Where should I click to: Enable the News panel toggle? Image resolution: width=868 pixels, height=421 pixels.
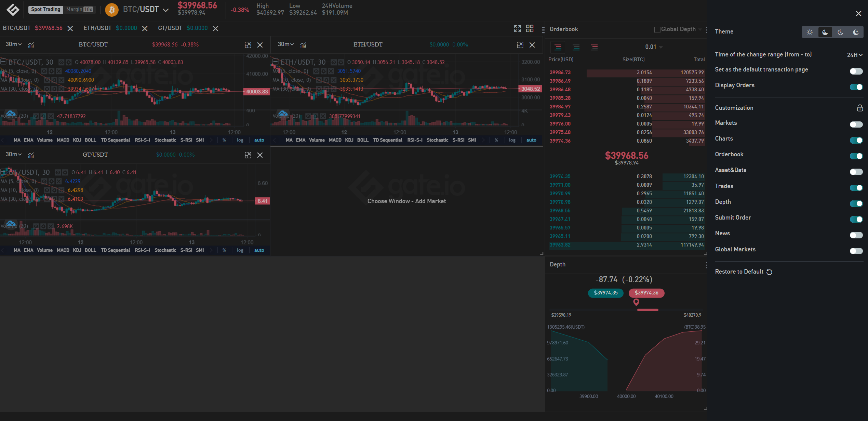[856, 235]
